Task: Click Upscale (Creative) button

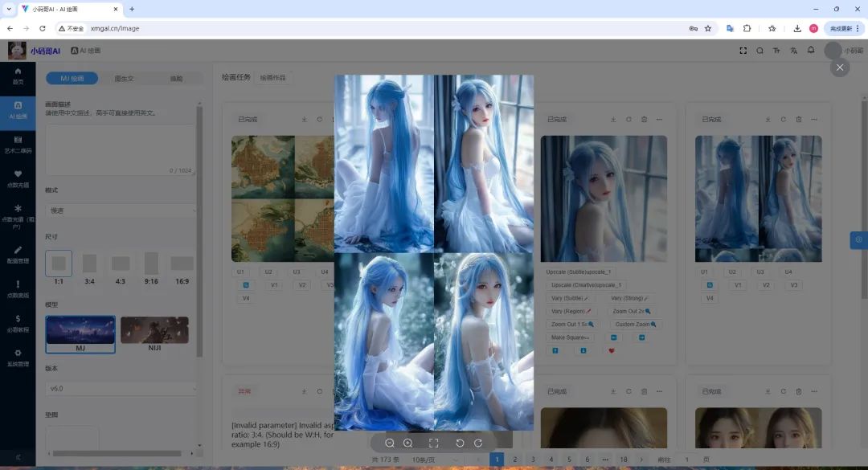Action: coord(586,285)
